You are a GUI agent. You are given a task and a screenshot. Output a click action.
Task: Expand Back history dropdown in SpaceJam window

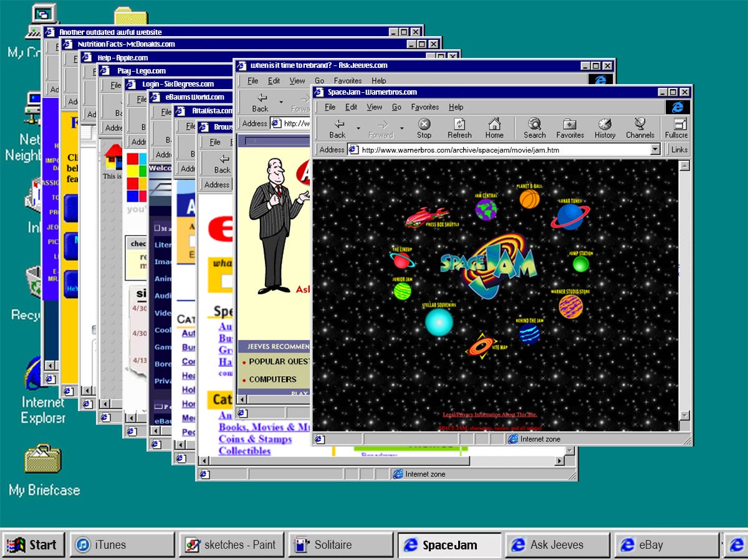[x=358, y=128]
